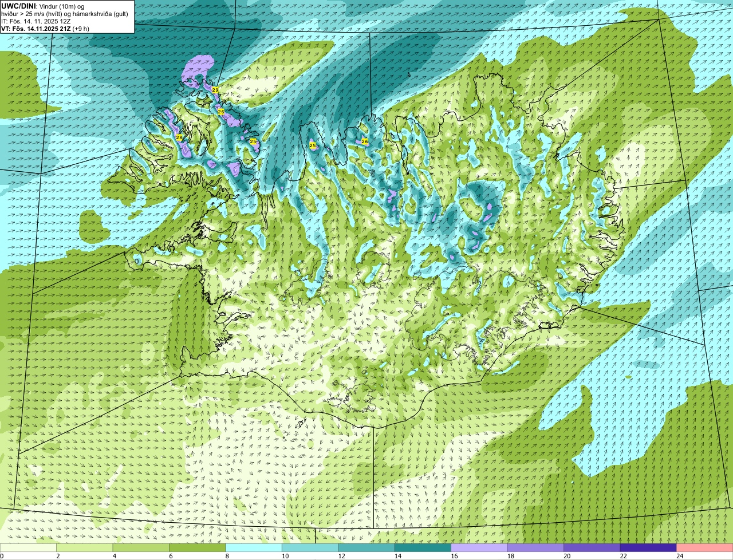733x560 pixels.
Task: Click the 18–20 m/s purple swatch
Action: coord(536,547)
